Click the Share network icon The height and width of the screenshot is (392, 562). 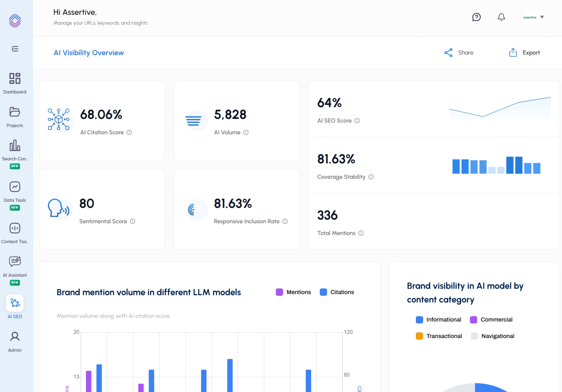coord(448,53)
